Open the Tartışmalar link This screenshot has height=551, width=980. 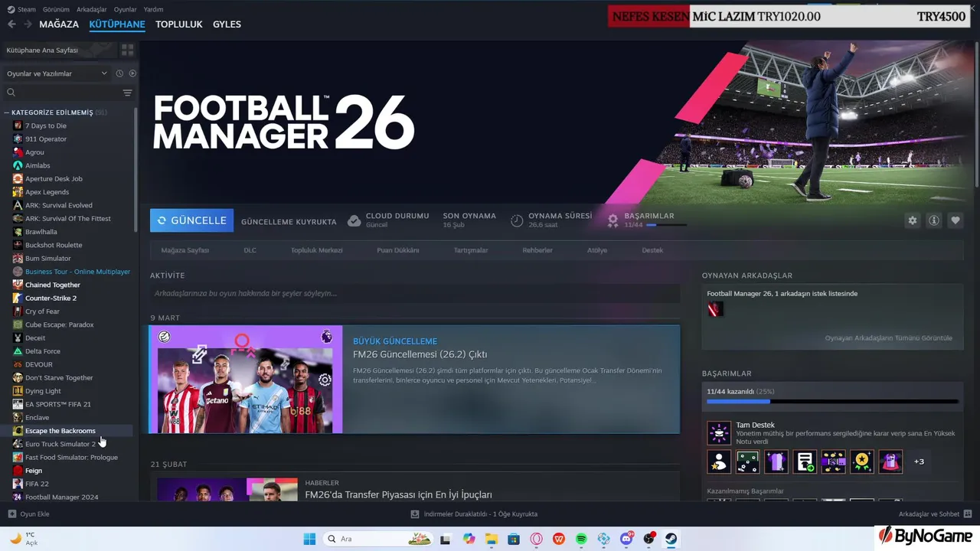click(471, 250)
